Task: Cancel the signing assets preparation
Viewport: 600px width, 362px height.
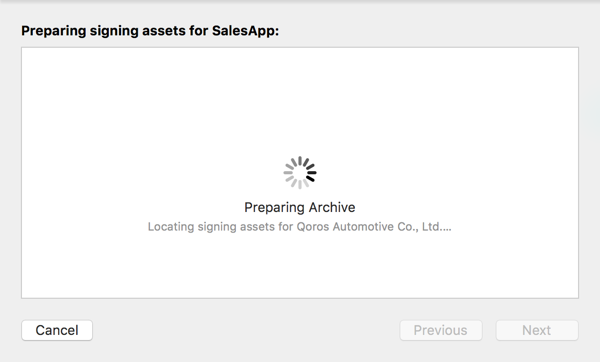Action: 57,330
